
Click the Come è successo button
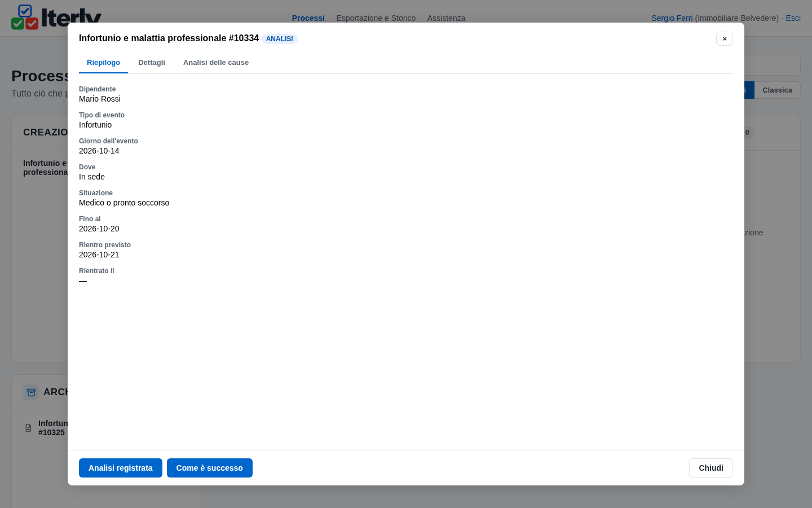[x=210, y=468]
